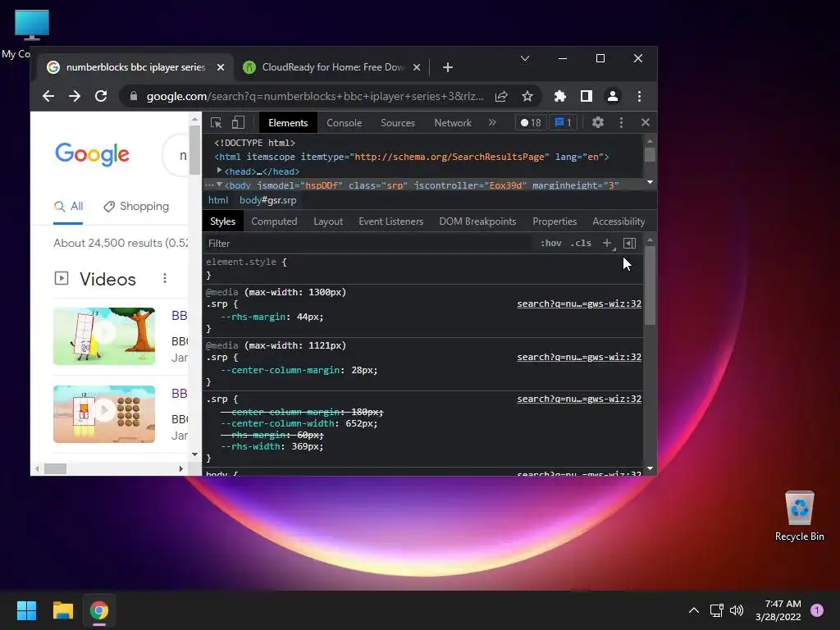Screen dimensions: 840x630
Task: Switch to the Network tab
Action: [453, 123]
